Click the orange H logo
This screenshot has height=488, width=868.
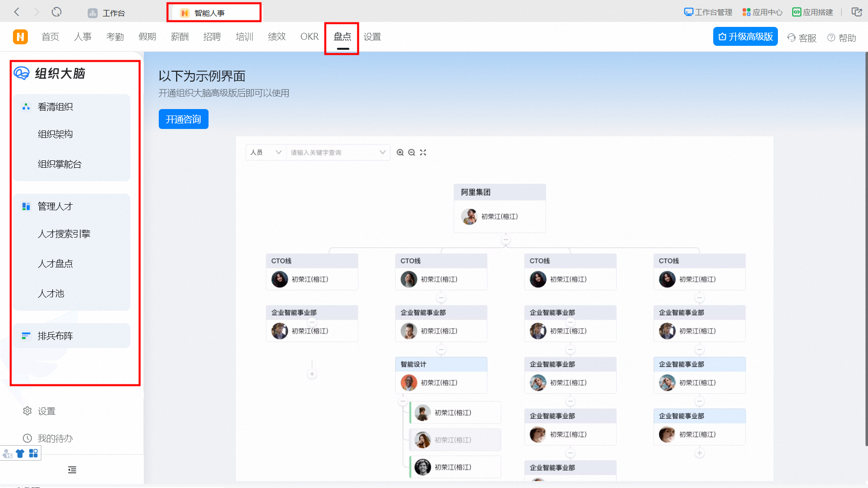20,37
